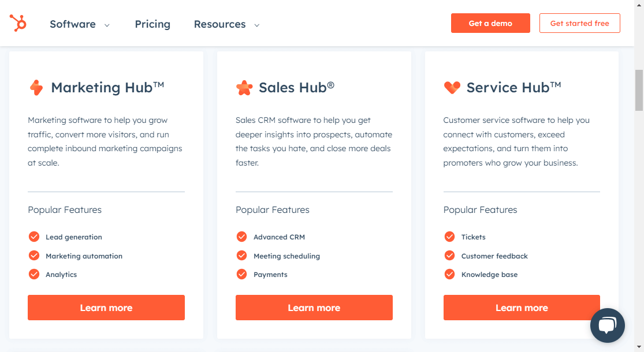Click the HubSpot sprocket logo

(18, 22)
